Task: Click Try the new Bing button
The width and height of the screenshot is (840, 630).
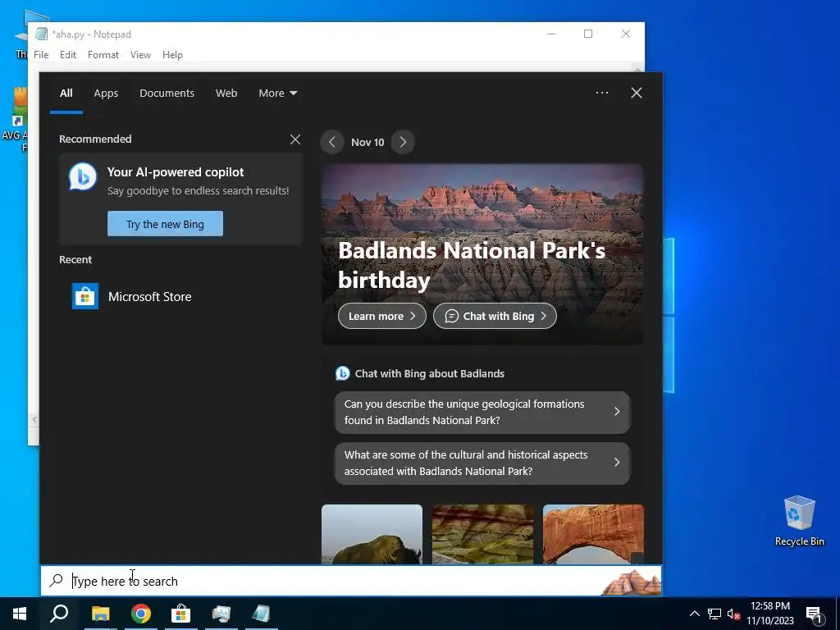Action: pyautogui.click(x=165, y=223)
